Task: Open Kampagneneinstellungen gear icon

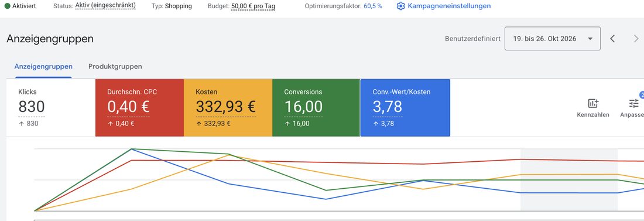Action: (401, 6)
